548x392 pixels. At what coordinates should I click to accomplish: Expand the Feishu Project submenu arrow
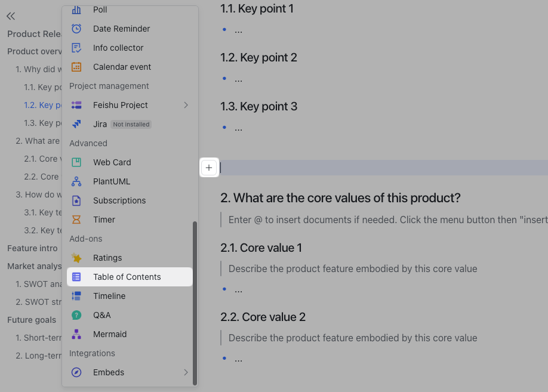(x=186, y=105)
